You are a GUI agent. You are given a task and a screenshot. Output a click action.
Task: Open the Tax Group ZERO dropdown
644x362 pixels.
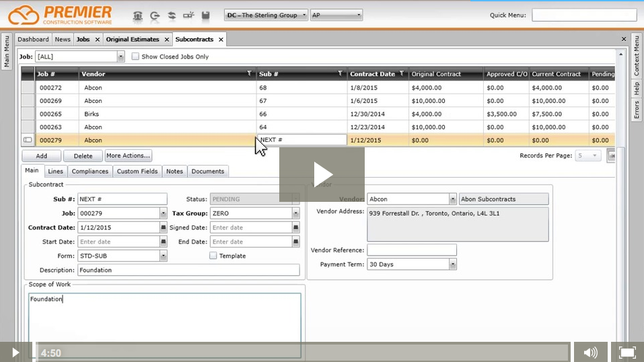point(295,213)
